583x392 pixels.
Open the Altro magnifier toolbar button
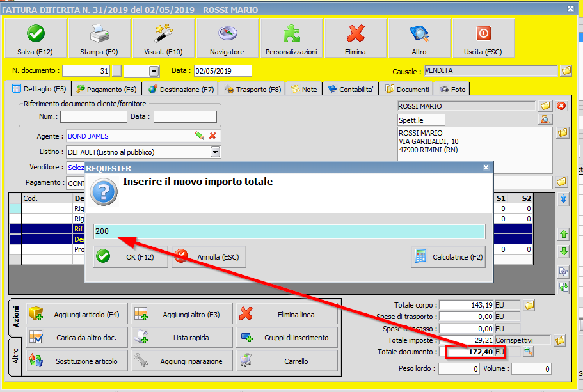419,38
